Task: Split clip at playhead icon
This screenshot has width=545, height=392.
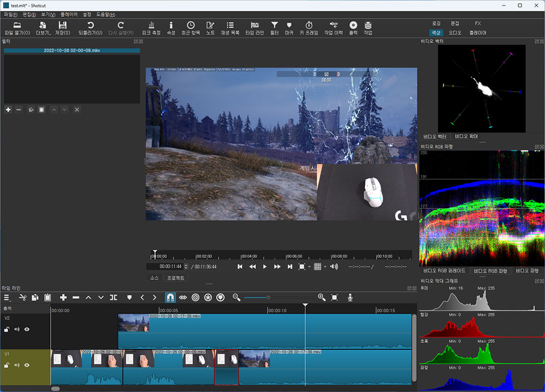Action: pyautogui.click(x=113, y=297)
